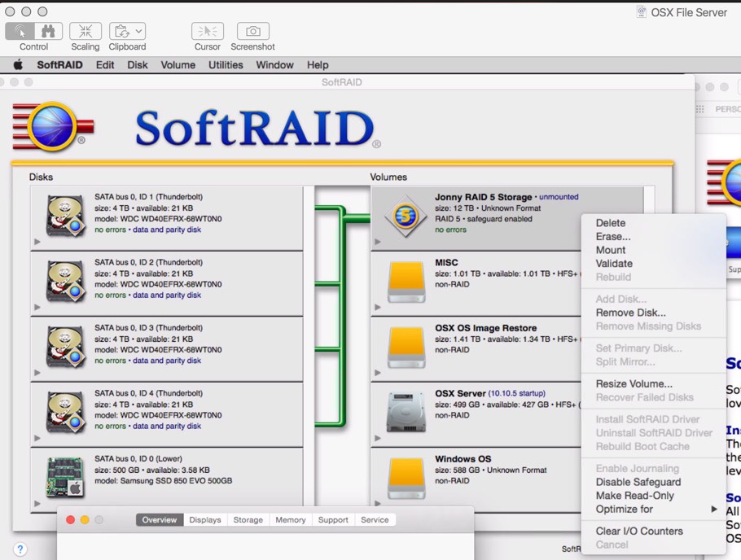The width and height of the screenshot is (741, 560).
Task: Choose Disable Safeguard from the context menu
Action: pos(654,482)
